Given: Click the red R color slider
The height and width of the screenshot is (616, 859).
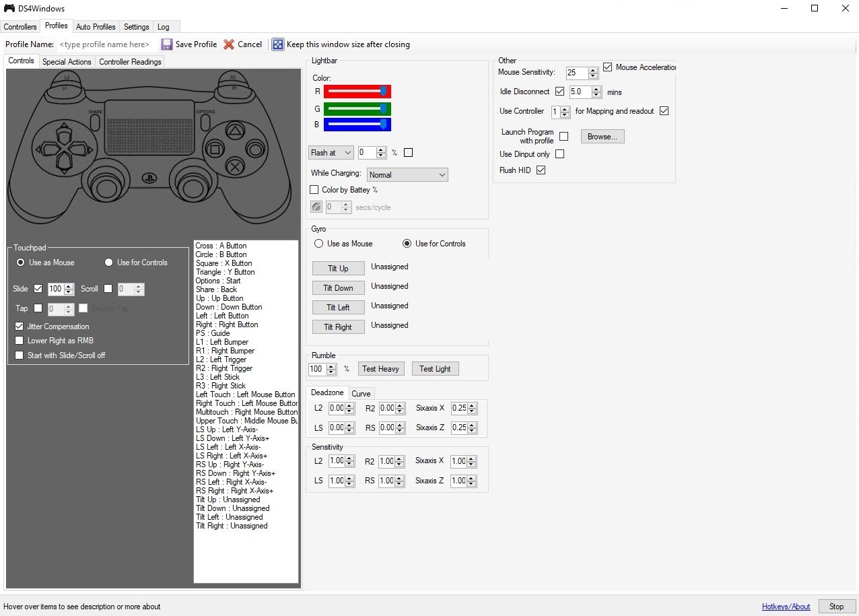Looking at the screenshot, I should click(x=357, y=92).
